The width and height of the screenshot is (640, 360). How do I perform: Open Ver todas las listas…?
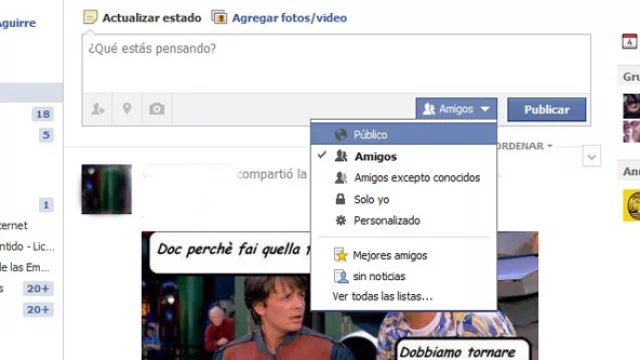[x=382, y=296]
